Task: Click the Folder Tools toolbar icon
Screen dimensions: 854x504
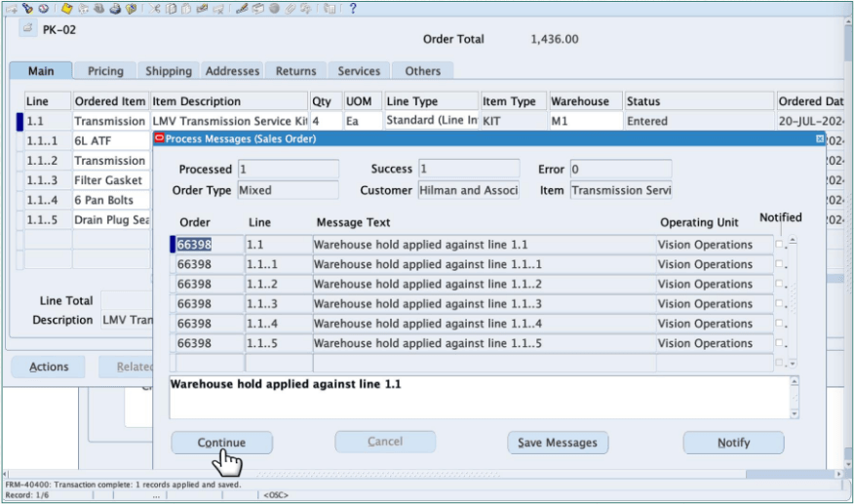Action: [x=305, y=9]
